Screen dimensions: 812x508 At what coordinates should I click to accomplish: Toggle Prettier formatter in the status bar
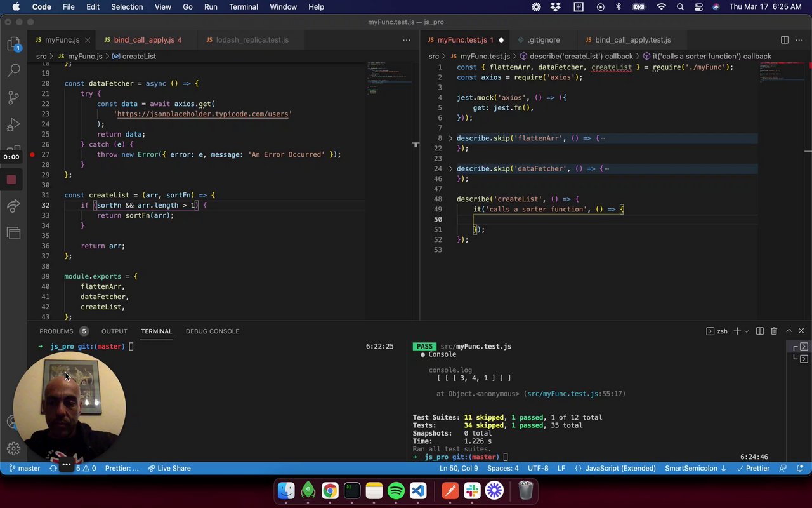753,468
